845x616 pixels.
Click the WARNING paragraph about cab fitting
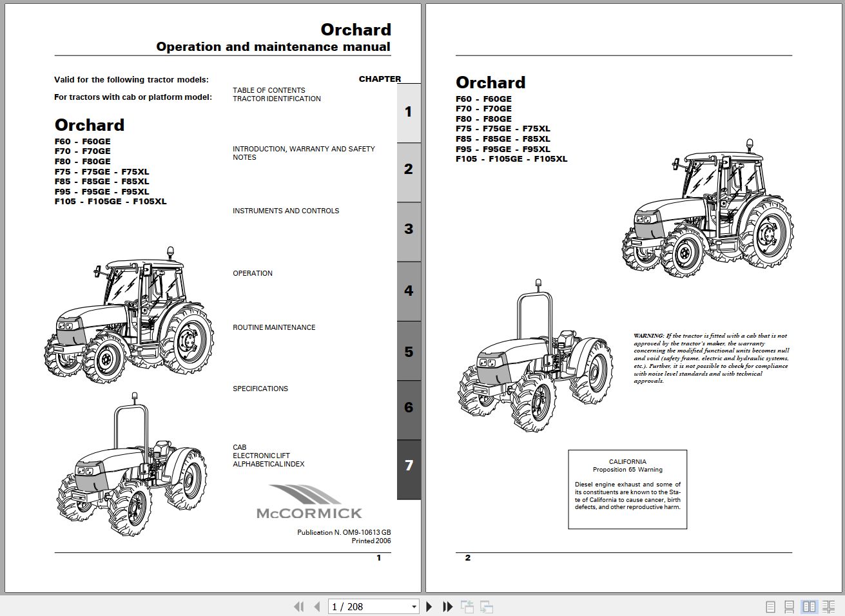pyautogui.click(x=711, y=358)
